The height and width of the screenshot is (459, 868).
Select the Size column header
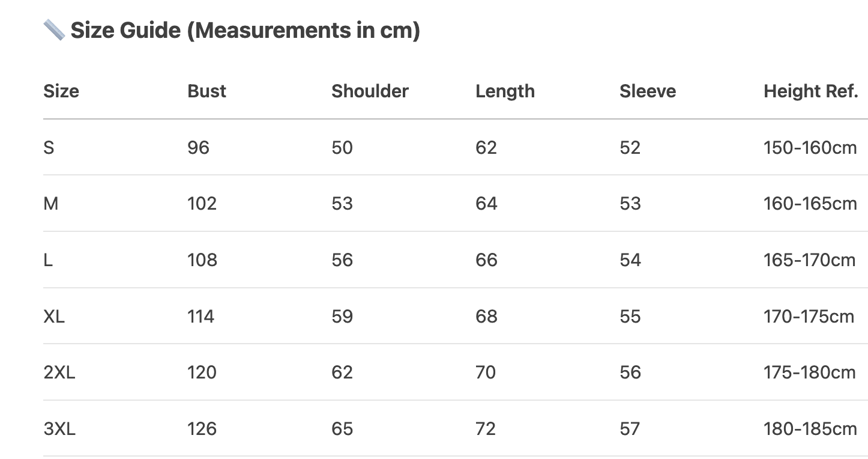pyautogui.click(x=61, y=91)
